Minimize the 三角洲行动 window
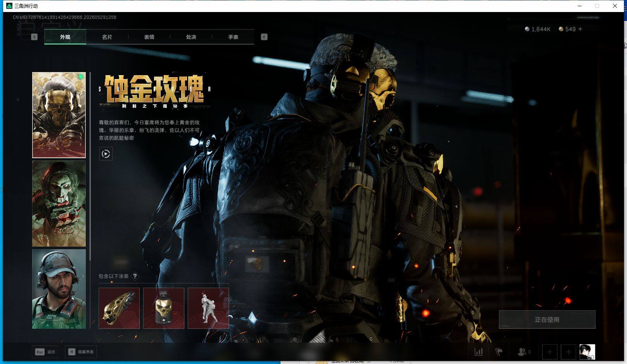 pos(580,6)
